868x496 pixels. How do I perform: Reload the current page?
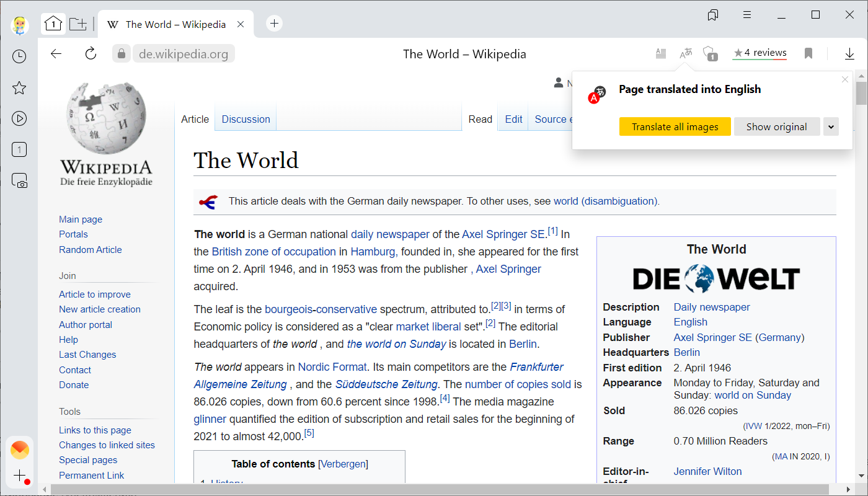click(91, 54)
